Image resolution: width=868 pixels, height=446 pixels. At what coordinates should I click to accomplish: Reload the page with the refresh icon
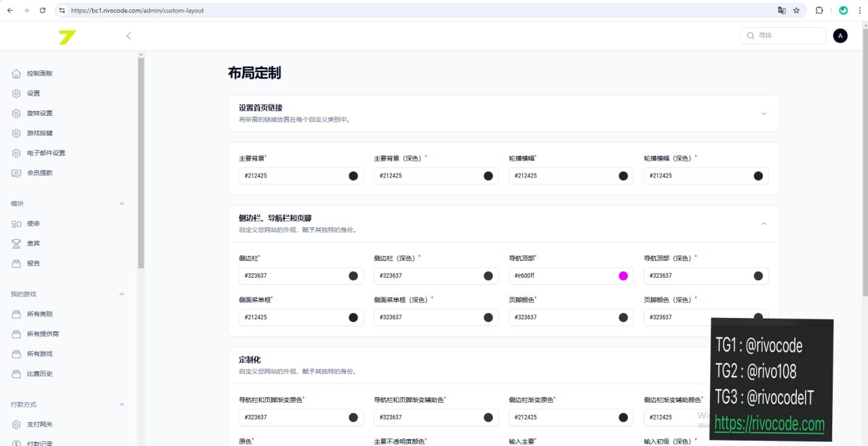click(43, 11)
